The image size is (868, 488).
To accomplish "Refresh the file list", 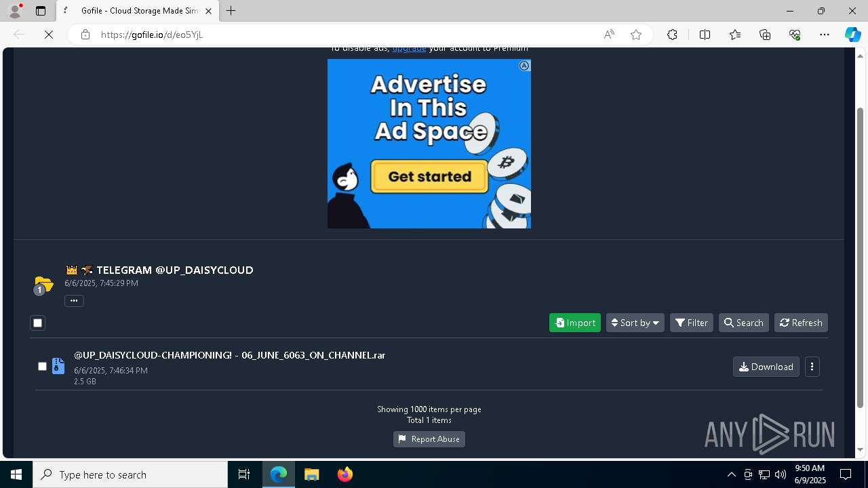I will tap(801, 323).
